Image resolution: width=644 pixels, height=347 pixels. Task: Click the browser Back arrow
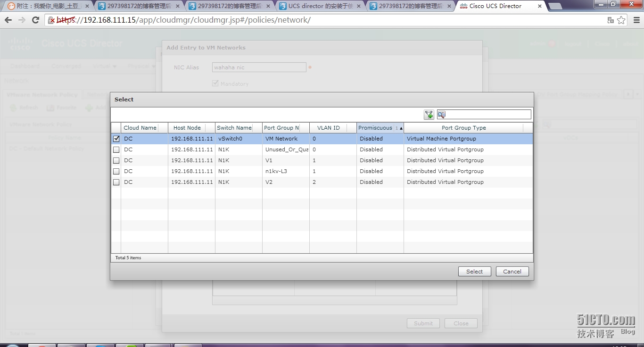point(8,20)
